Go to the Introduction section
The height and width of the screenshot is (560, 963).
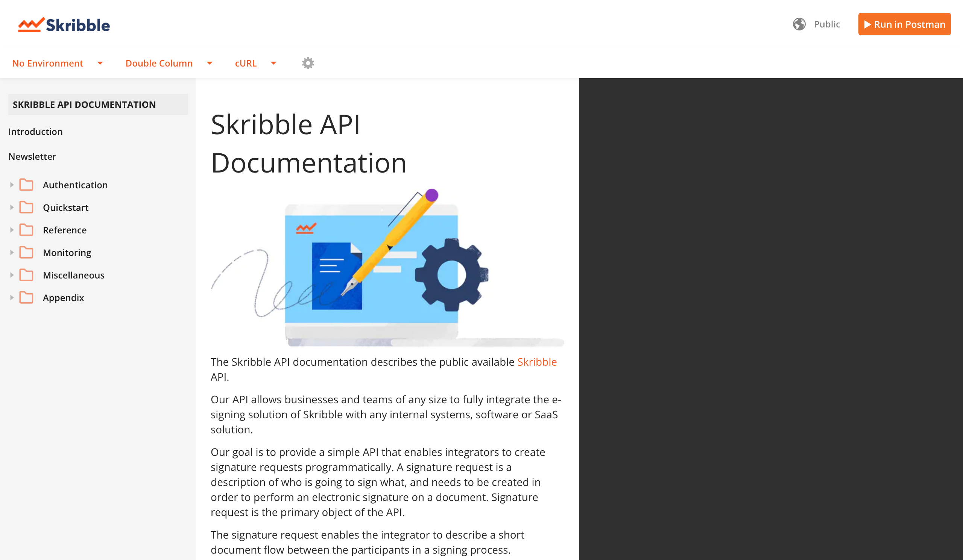click(x=35, y=132)
